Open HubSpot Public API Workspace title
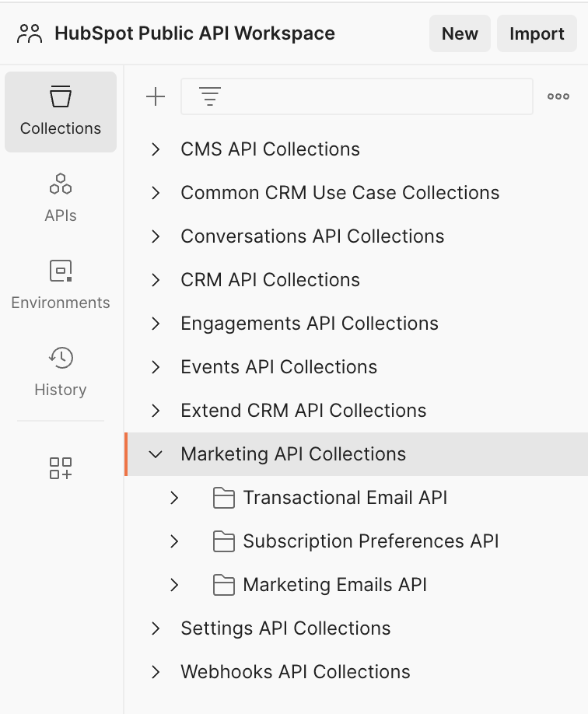The image size is (588, 714). click(x=194, y=34)
